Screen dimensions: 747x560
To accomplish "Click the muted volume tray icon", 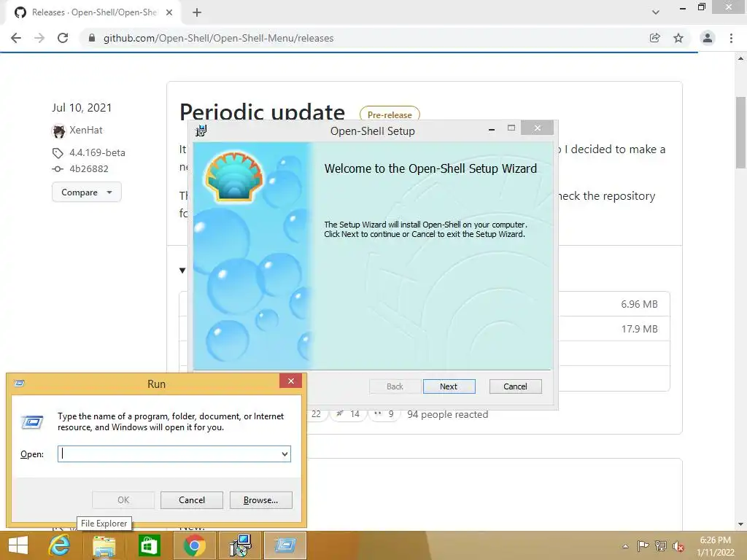I will tap(678, 546).
